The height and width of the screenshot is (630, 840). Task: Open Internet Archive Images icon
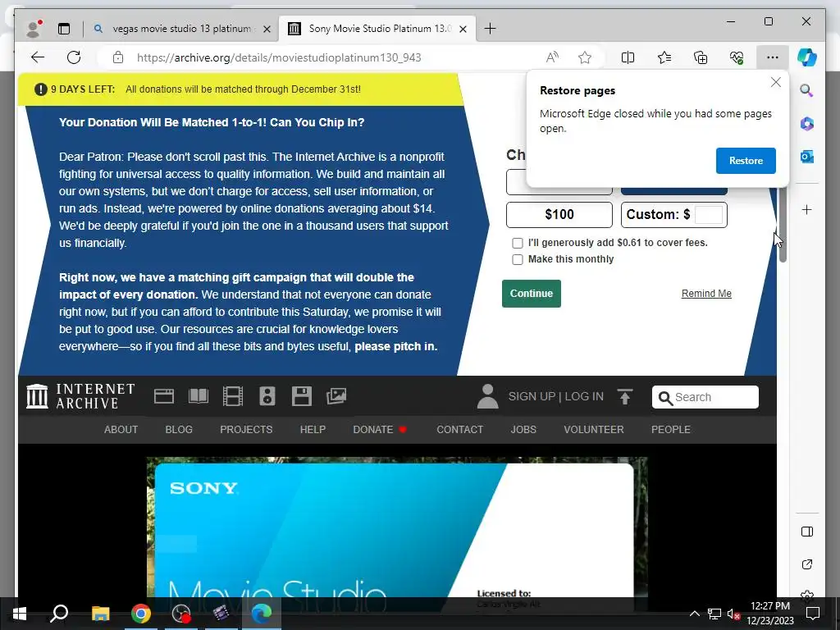coord(336,396)
